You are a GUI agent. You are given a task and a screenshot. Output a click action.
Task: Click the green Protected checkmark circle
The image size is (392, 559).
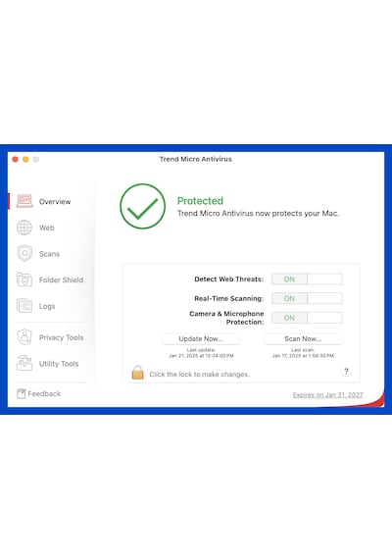pos(142,206)
